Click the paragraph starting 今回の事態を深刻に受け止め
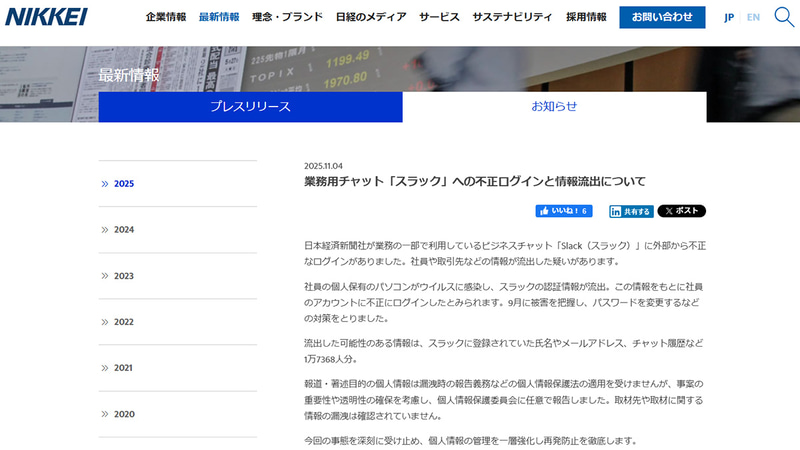800x450 pixels. (x=471, y=440)
